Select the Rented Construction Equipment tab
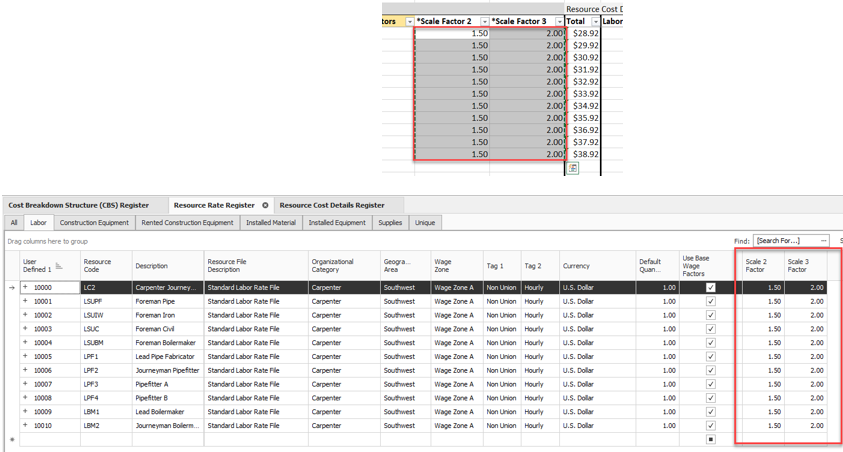 pyautogui.click(x=187, y=223)
